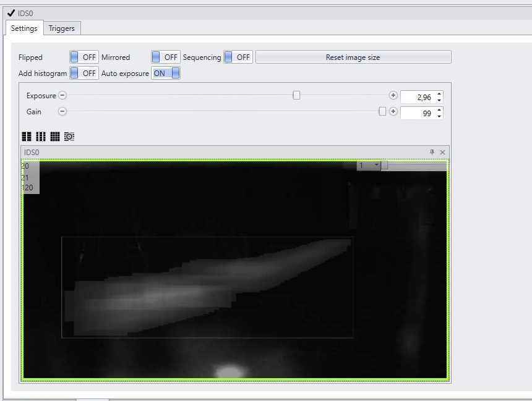Click the Gain plus icon

pos(393,111)
